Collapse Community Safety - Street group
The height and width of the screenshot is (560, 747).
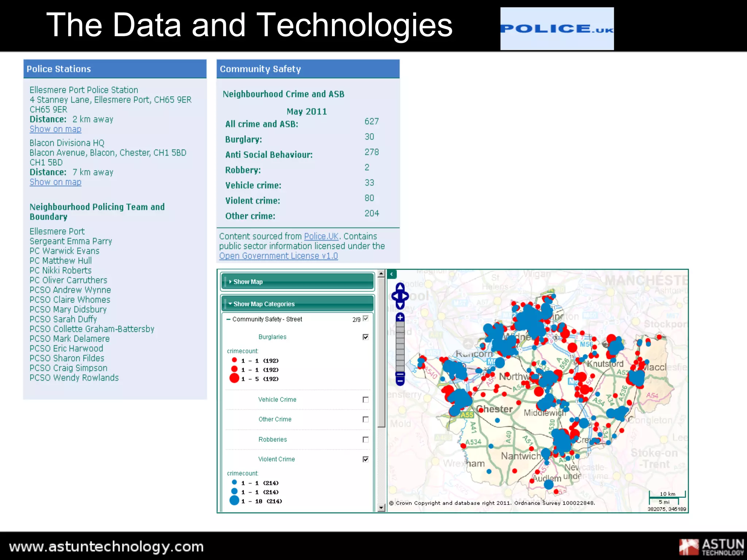pyautogui.click(x=228, y=319)
